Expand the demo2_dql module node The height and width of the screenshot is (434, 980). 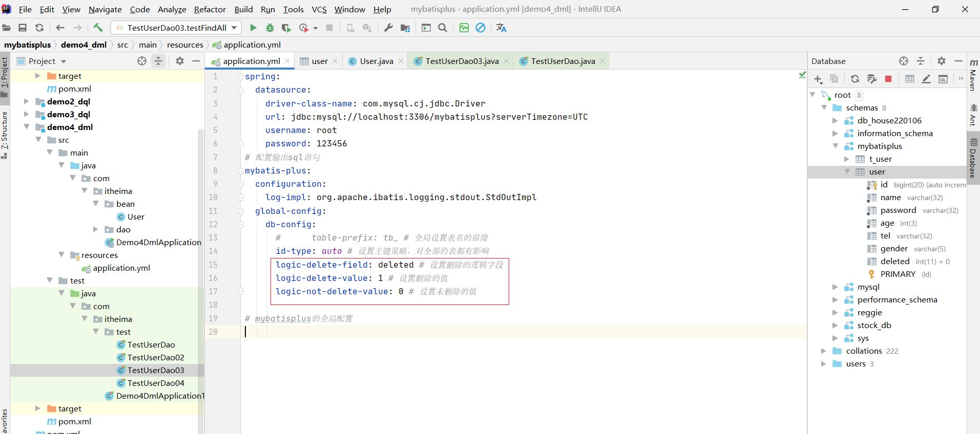(27, 101)
